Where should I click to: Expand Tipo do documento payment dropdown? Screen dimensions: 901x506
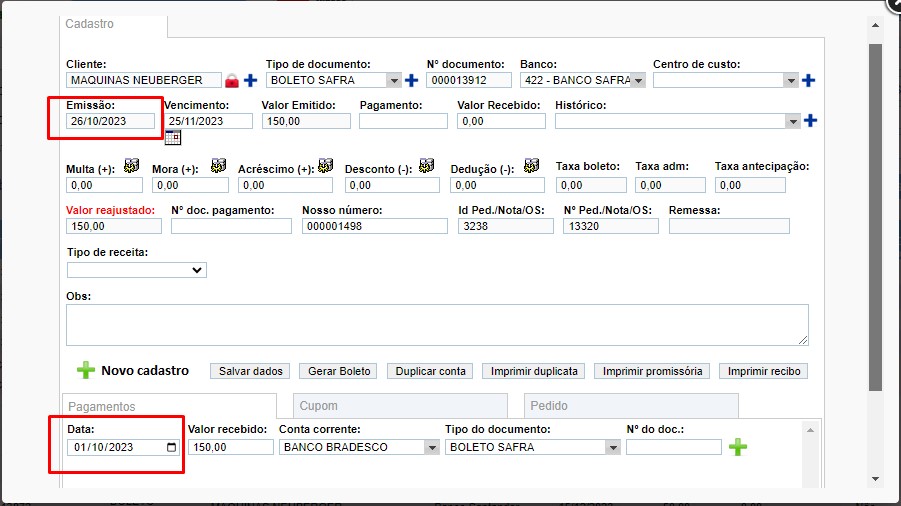pyautogui.click(x=613, y=447)
